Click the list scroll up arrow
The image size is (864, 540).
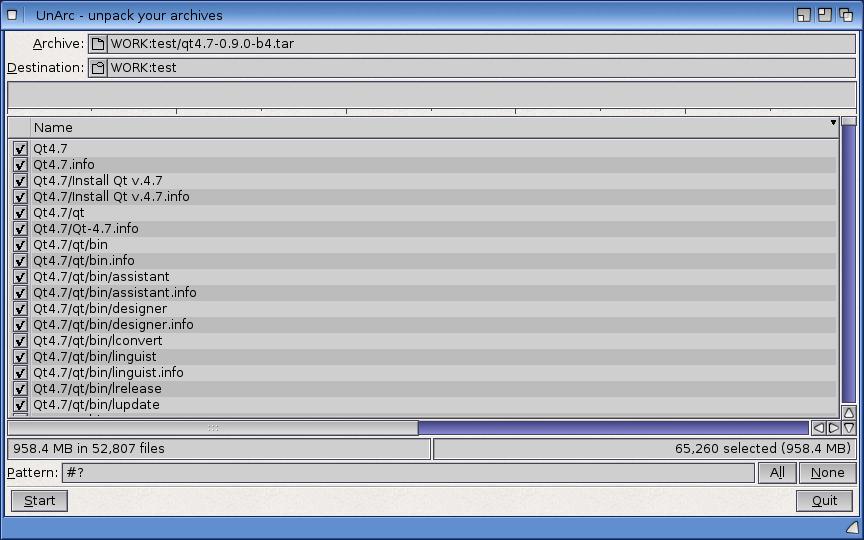click(849, 412)
